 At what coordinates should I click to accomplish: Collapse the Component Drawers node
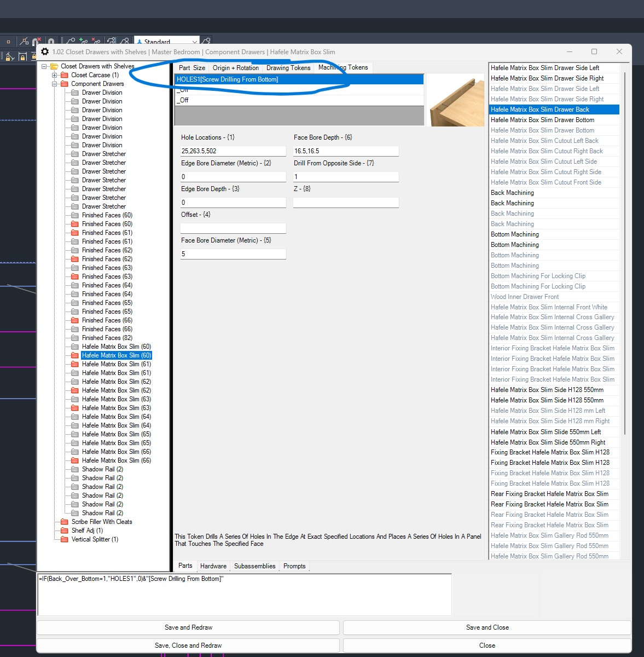coord(54,84)
